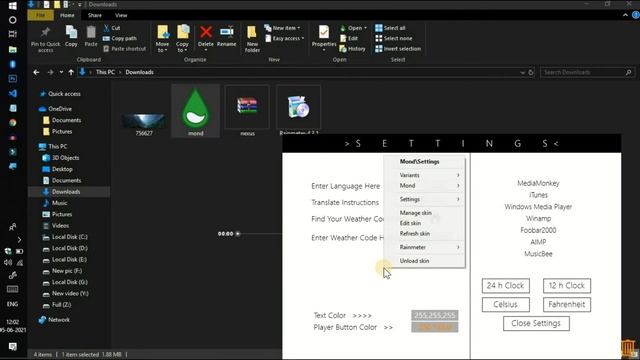Switch temperature to Fahrenheit
The width and height of the screenshot is (640, 360).
tap(567, 304)
